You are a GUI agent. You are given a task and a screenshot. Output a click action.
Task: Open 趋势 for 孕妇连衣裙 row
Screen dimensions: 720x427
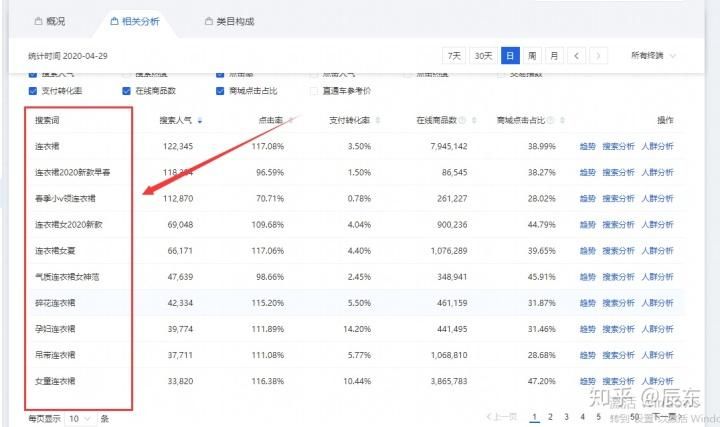[587, 329]
